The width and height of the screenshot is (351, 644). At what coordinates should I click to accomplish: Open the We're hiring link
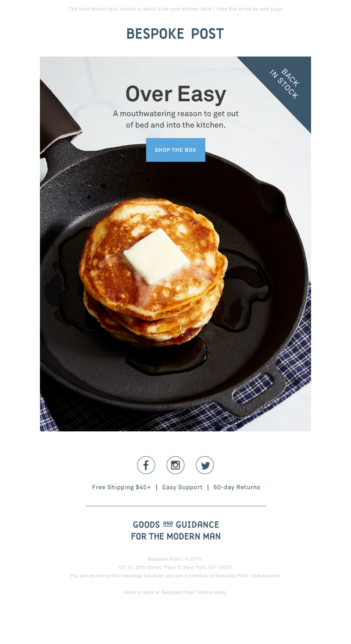pyautogui.click(x=212, y=592)
